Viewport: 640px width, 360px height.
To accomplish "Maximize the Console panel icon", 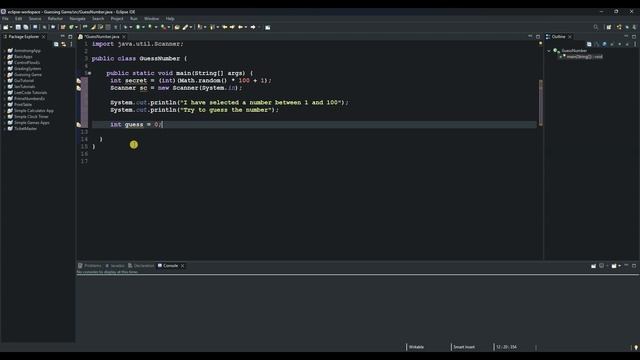I will click(x=634, y=266).
